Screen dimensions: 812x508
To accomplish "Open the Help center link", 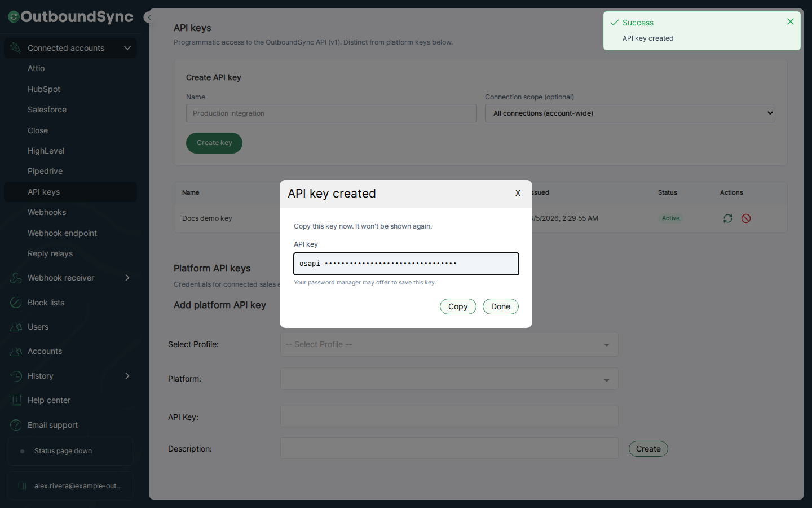I will point(49,400).
